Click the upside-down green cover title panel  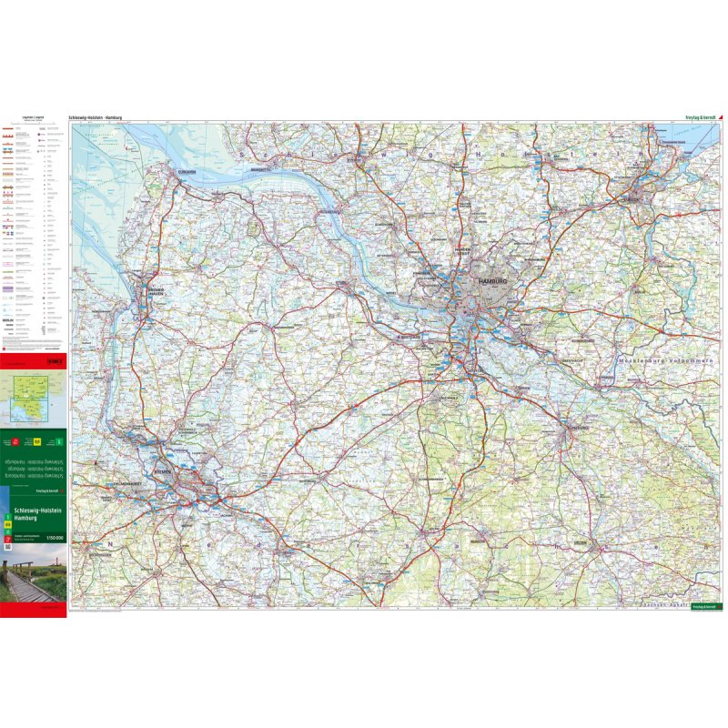[34, 464]
